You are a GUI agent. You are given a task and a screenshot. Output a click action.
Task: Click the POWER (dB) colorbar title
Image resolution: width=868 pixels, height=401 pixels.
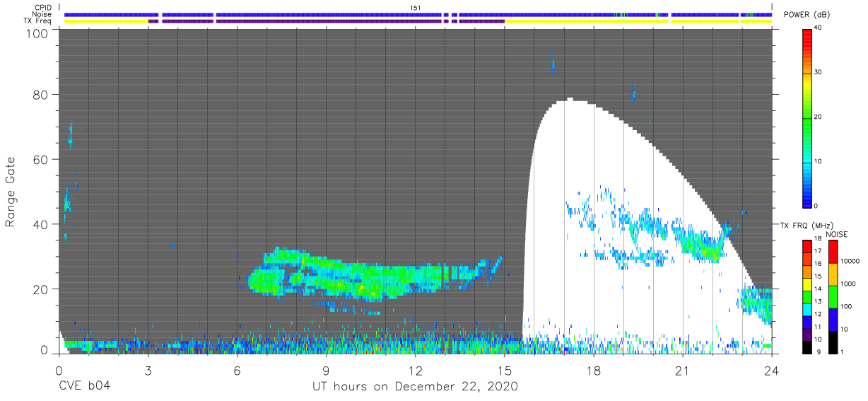807,14
